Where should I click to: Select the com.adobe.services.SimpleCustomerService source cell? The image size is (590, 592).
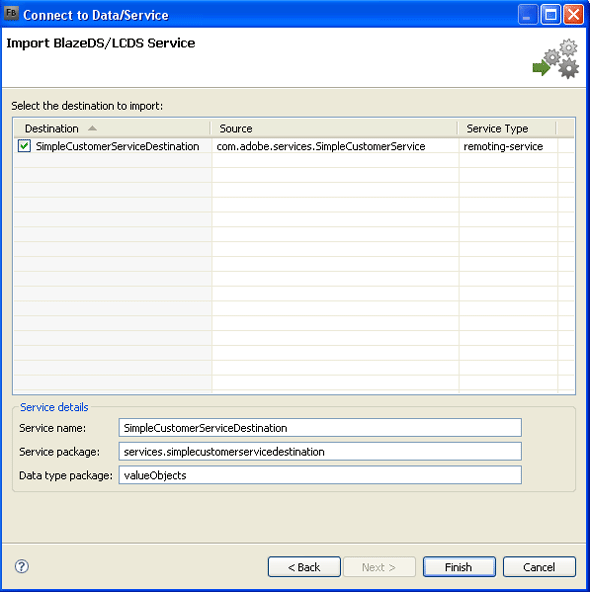pyautogui.click(x=321, y=146)
